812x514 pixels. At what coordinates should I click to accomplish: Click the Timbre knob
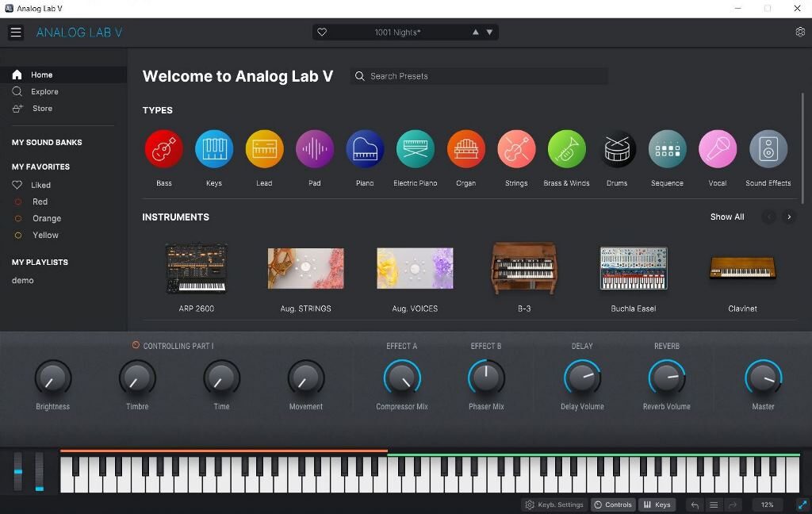137,378
